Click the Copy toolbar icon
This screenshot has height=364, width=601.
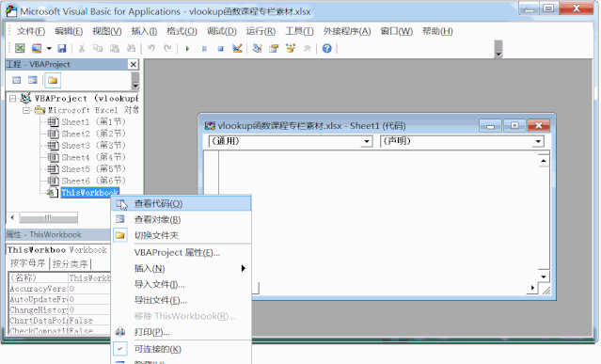click(x=98, y=48)
